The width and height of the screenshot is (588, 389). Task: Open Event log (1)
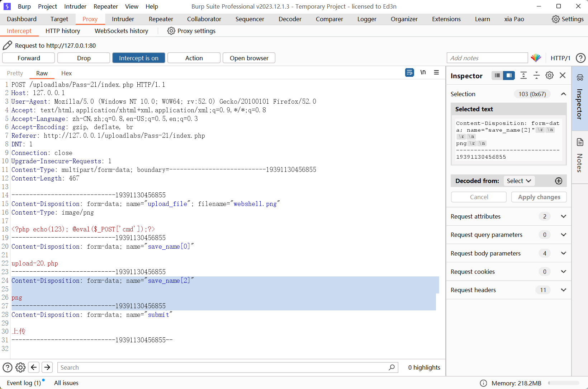[24, 383]
